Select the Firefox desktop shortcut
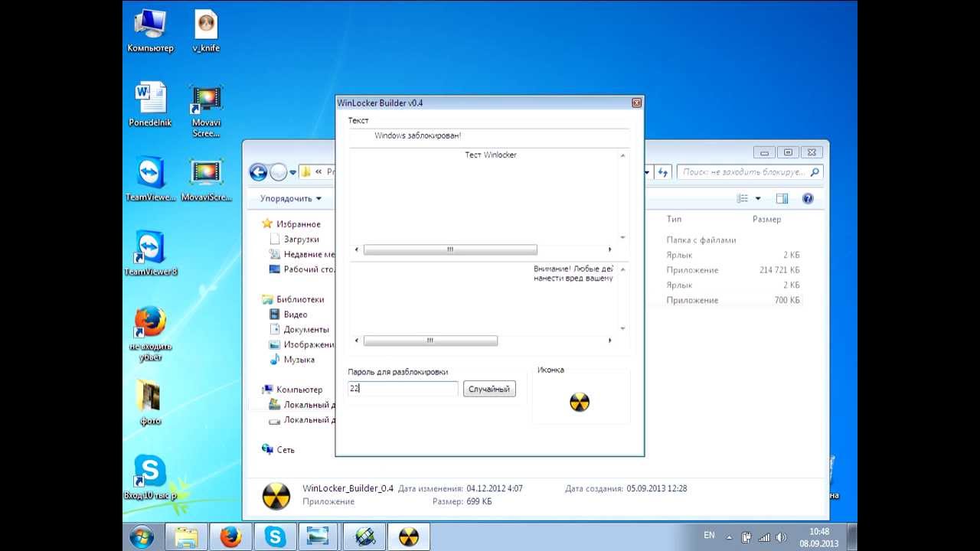Viewport: 980px width, 551px height. pyautogui.click(x=151, y=334)
